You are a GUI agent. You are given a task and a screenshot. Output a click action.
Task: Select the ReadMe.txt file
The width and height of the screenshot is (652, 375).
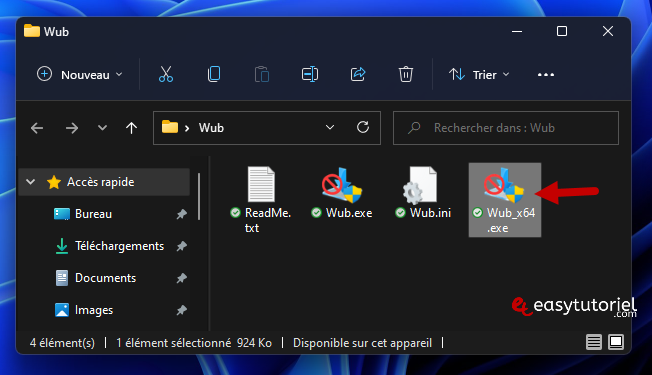pos(261,200)
